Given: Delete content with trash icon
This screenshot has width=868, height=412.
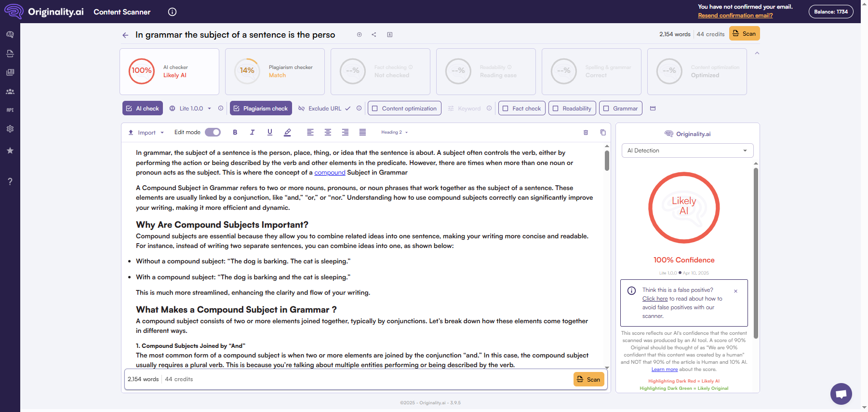Looking at the screenshot, I should tap(586, 132).
